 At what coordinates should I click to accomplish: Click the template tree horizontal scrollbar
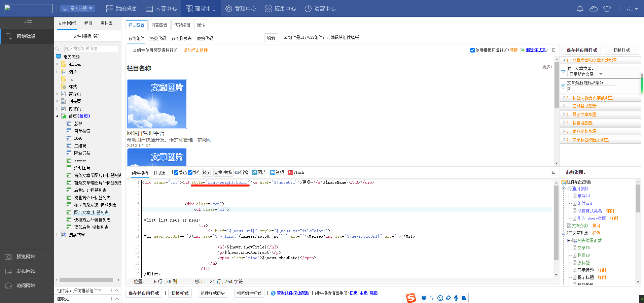[86, 280]
